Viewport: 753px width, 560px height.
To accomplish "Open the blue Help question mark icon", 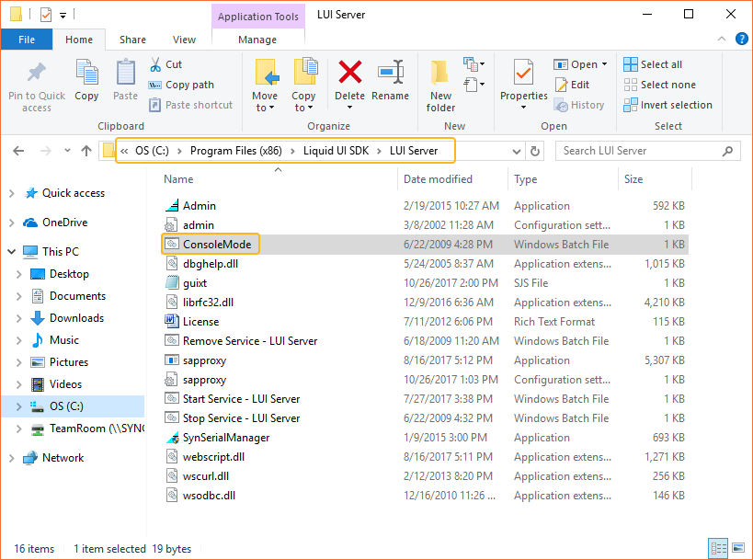I will click(x=741, y=39).
